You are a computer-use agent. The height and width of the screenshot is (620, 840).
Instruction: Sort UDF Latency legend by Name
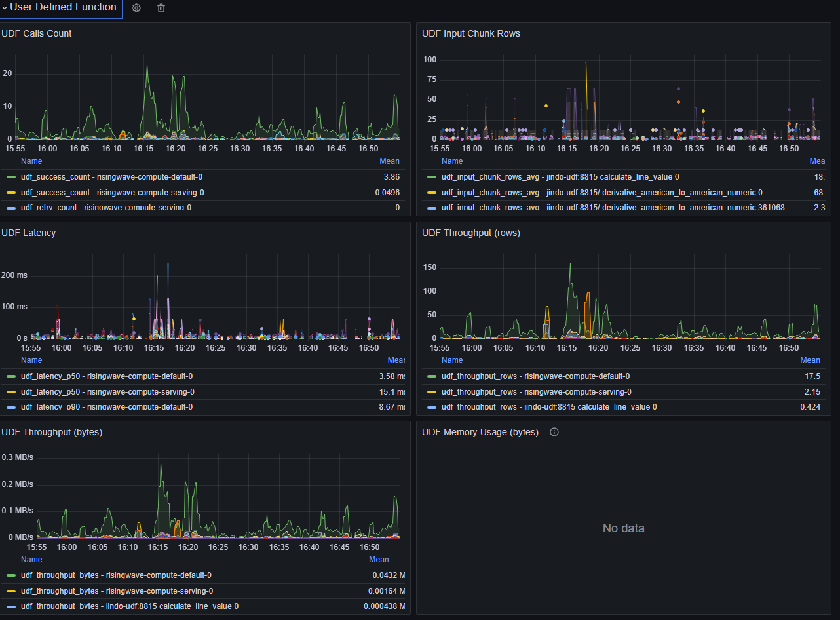[31, 360]
